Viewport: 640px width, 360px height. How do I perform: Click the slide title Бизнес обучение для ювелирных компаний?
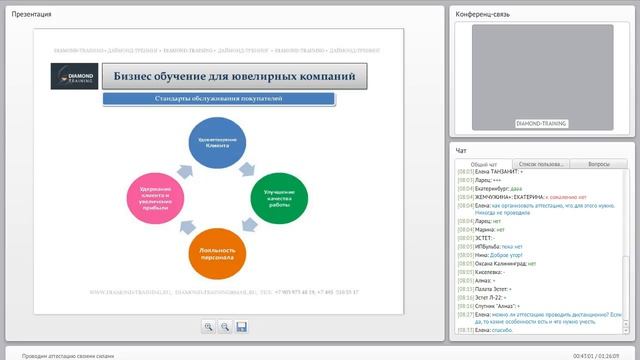tap(234, 76)
